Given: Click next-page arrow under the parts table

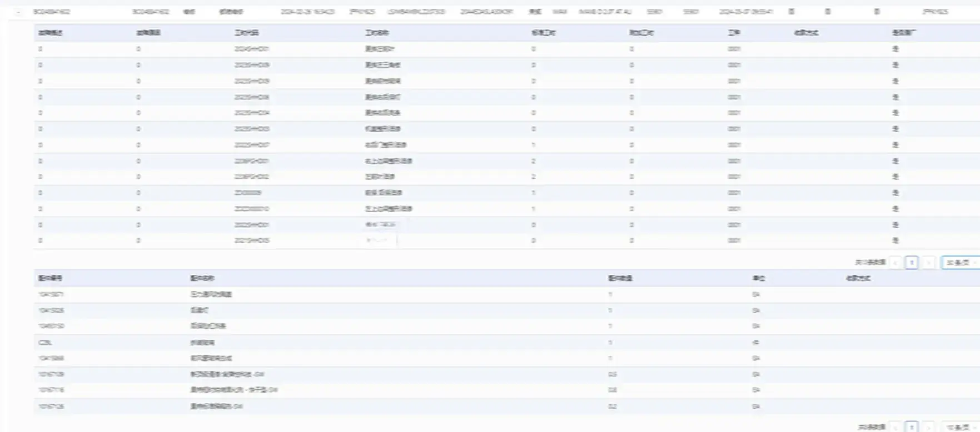Looking at the screenshot, I should [x=928, y=427].
